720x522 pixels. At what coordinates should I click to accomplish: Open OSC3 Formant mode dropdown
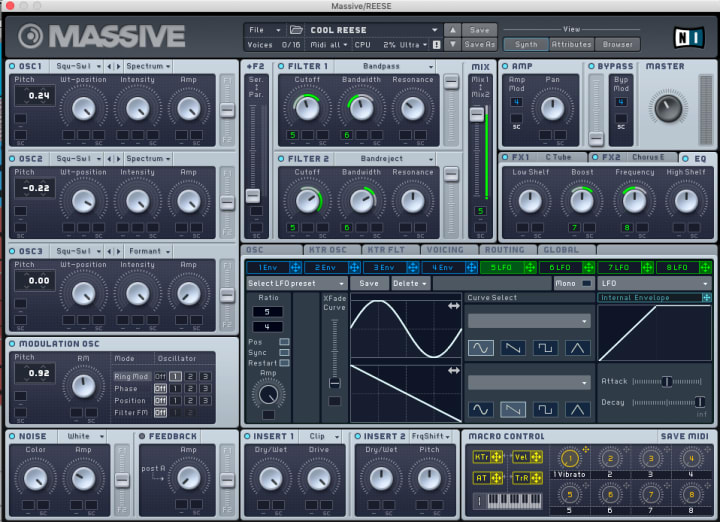click(148, 252)
